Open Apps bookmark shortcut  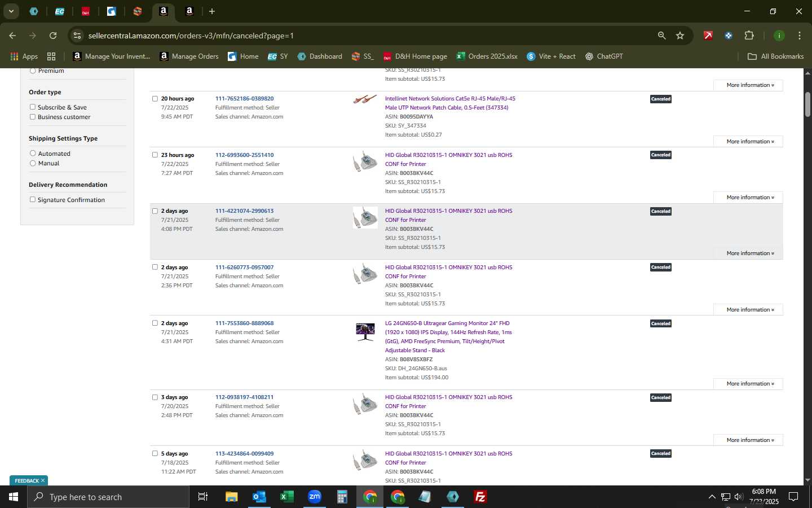point(24,56)
